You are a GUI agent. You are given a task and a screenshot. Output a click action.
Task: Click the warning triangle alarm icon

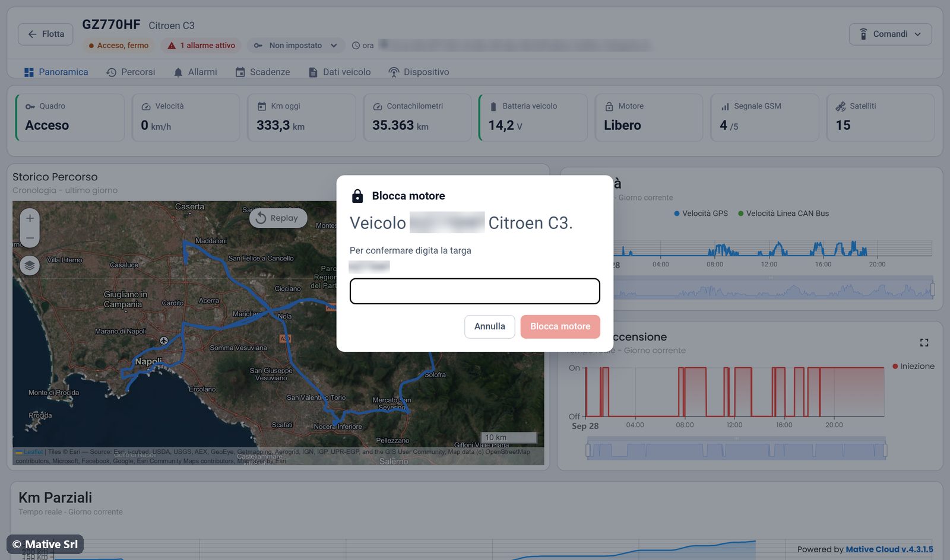pos(172,46)
